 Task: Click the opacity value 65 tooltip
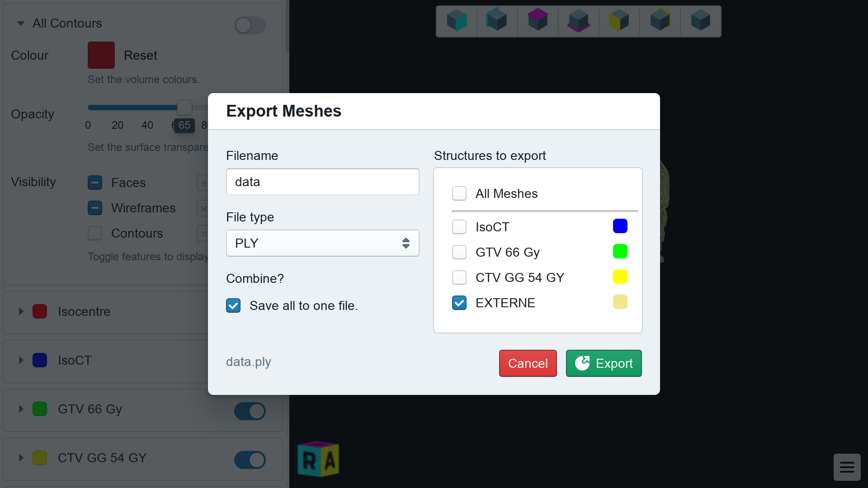(x=184, y=125)
